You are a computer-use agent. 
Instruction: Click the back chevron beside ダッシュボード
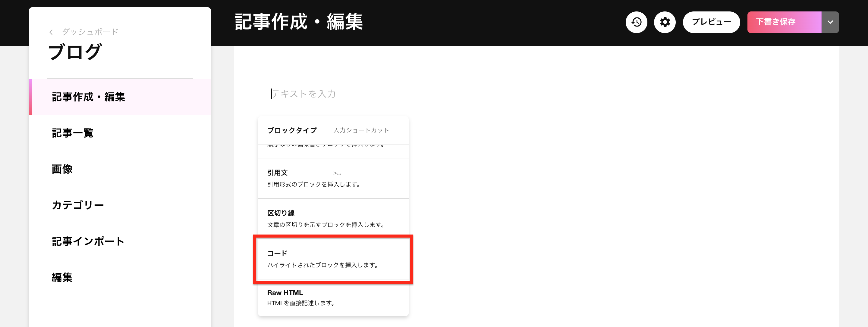click(51, 32)
